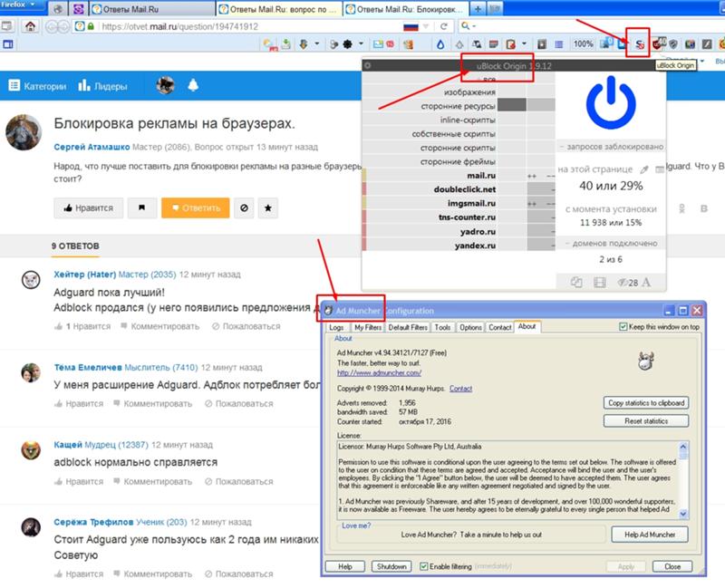
Task: Click orange Ответить answer button
Action: pos(195,208)
